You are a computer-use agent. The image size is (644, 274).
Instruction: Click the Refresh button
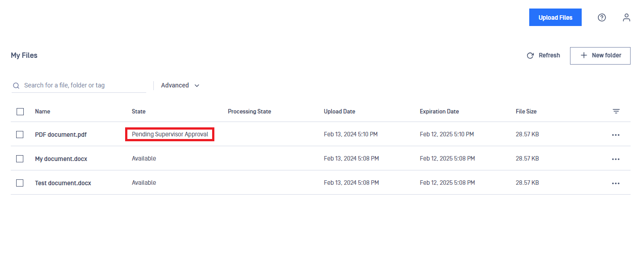pos(543,56)
